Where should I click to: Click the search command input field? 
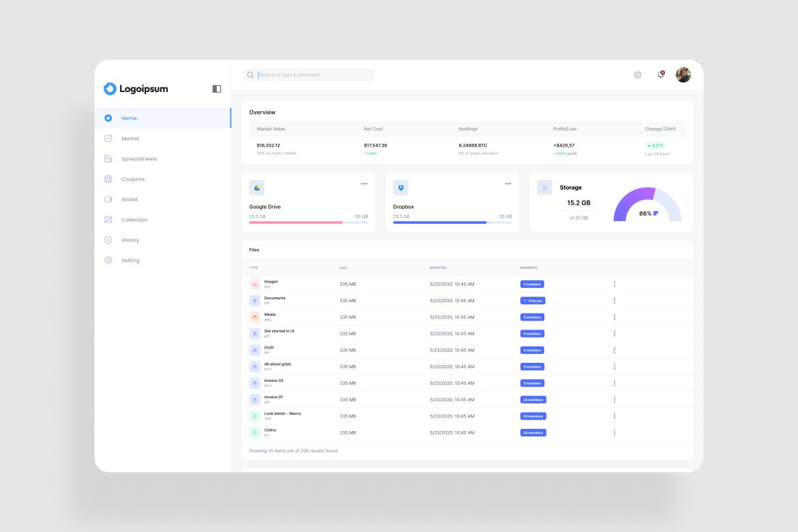[x=314, y=74]
